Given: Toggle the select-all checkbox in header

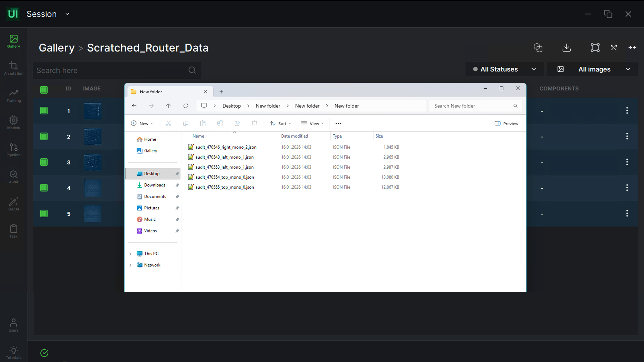Looking at the screenshot, I should coord(44,90).
